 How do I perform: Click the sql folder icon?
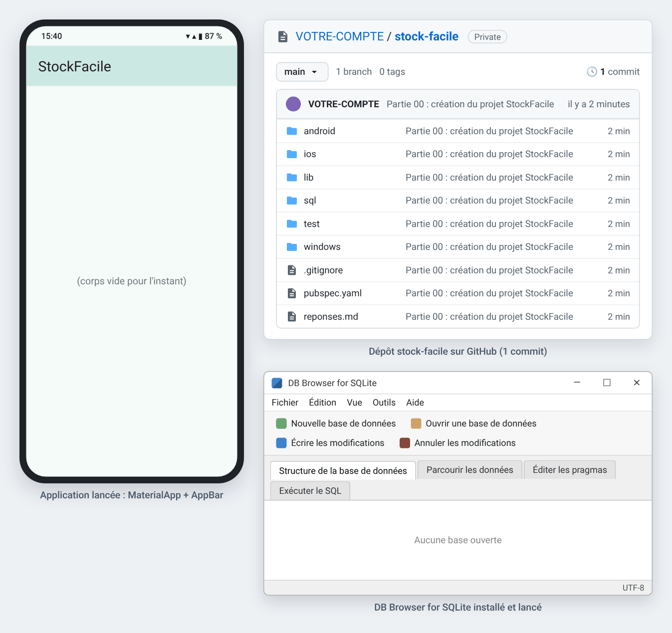tap(292, 201)
